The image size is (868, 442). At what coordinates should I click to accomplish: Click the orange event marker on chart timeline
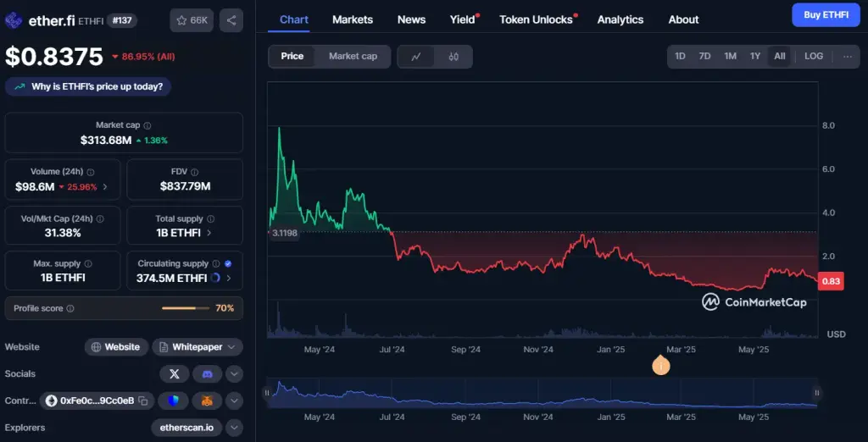click(661, 366)
